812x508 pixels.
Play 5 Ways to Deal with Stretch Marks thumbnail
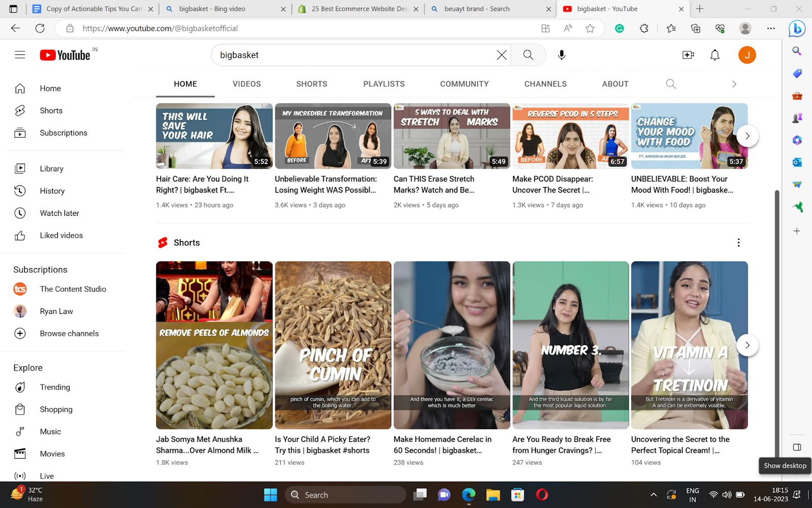click(x=452, y=136)
